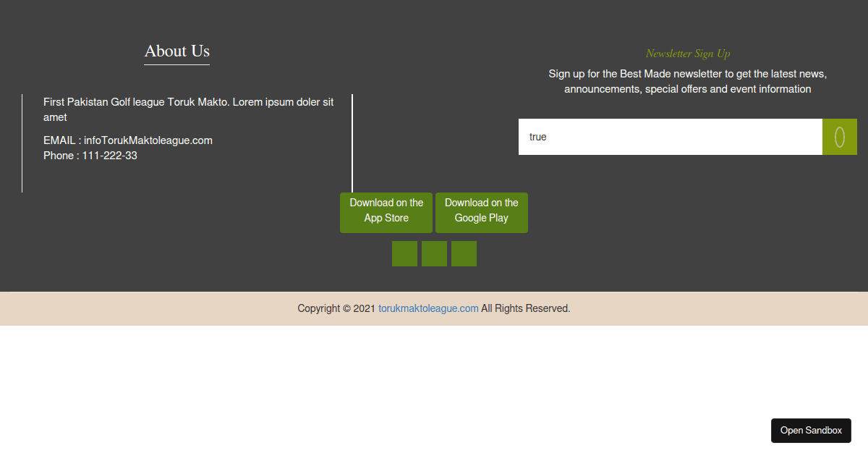Select the middle green social media icon
Viewport: 868px width, 456px height.
pos(434,253)
